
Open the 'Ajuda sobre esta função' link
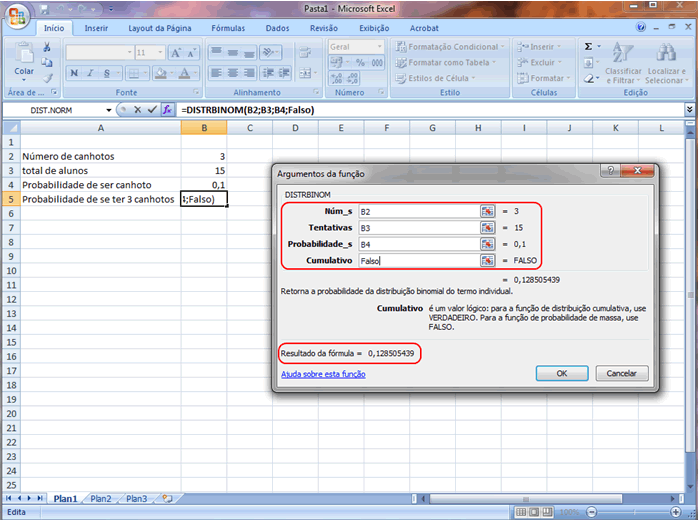323,374
